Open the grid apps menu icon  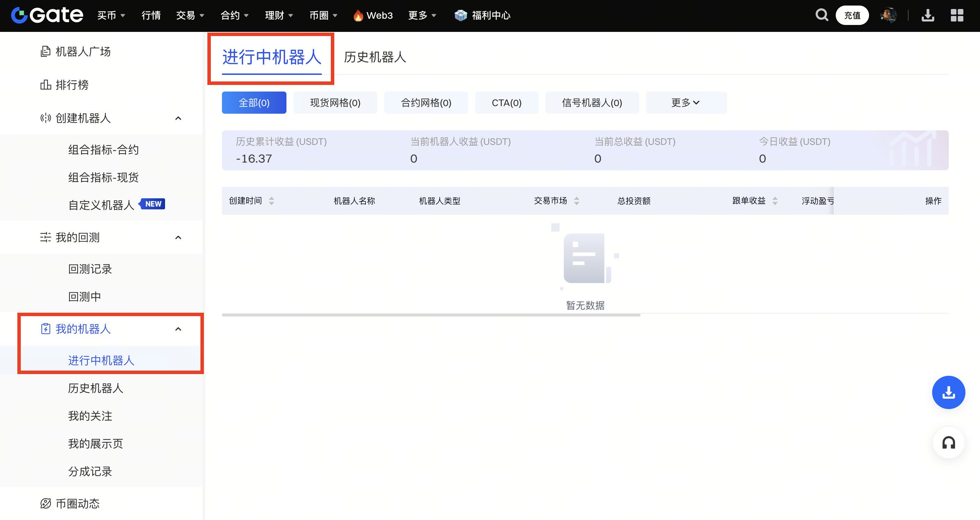[956, 15]
